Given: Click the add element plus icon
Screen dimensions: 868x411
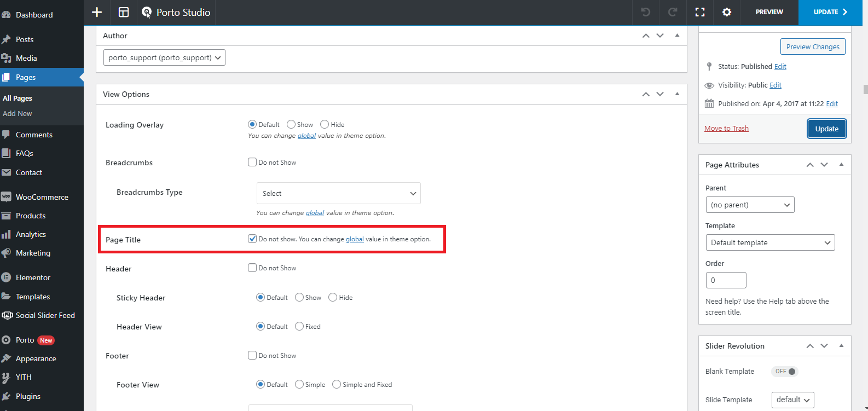Looking at the screenshot, I should (97, 12).
